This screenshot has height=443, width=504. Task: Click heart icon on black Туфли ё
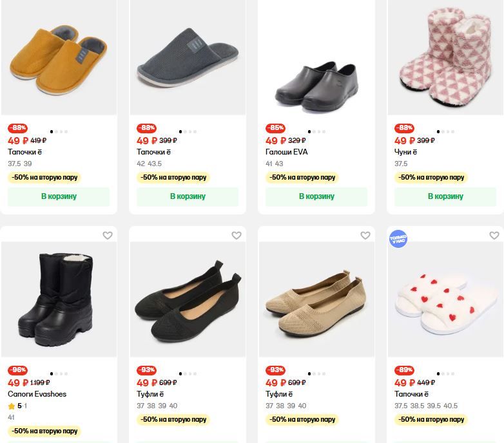coord(237,236)
